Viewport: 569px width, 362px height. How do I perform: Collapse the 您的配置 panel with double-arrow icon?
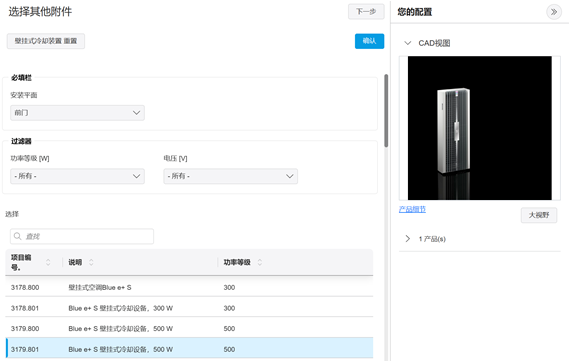[x=554, y=12]
